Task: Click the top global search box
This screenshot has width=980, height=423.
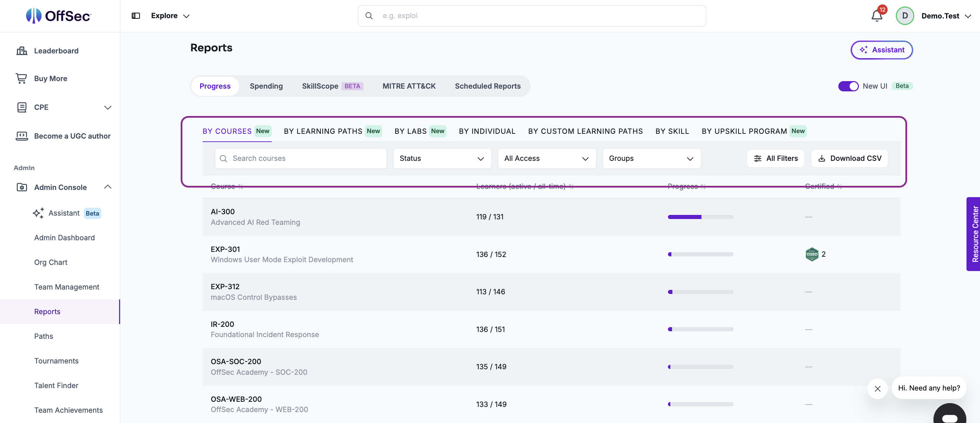Action: click(x=531, y=16)
